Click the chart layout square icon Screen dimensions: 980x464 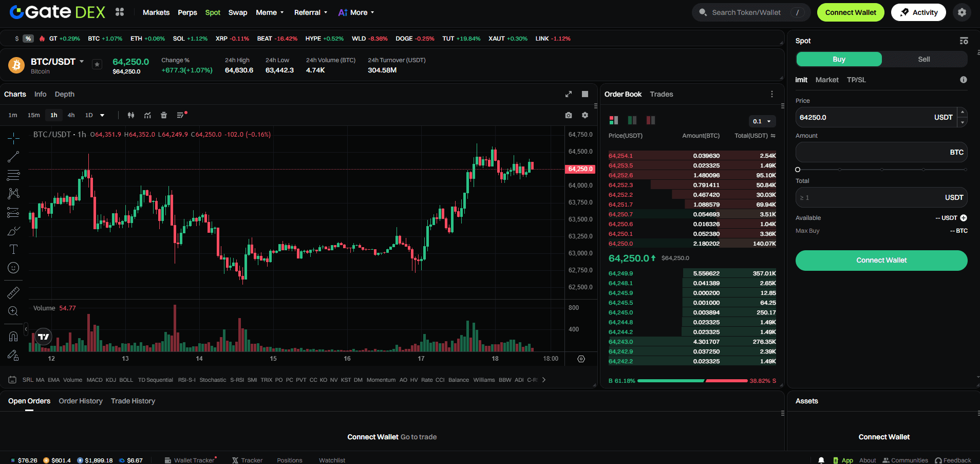tap(585, 94)
